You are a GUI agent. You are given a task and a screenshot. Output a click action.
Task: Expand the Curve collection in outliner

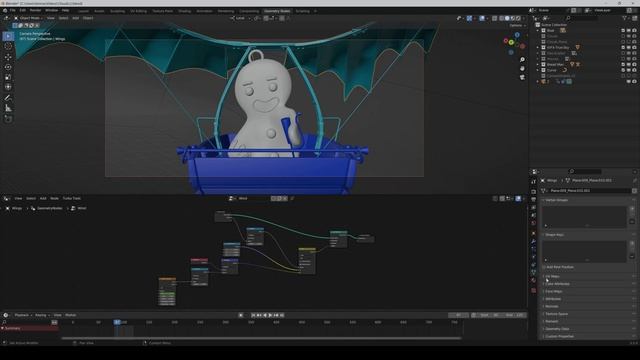[x=538, y=70]
